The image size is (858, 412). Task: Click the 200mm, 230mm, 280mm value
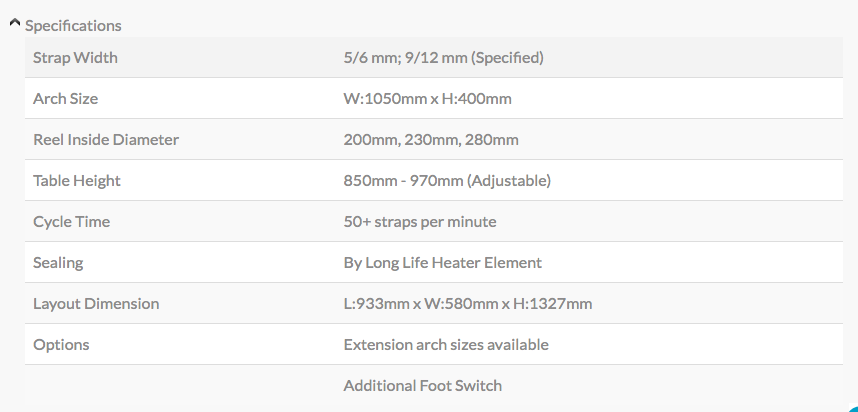tap(431, 140)
